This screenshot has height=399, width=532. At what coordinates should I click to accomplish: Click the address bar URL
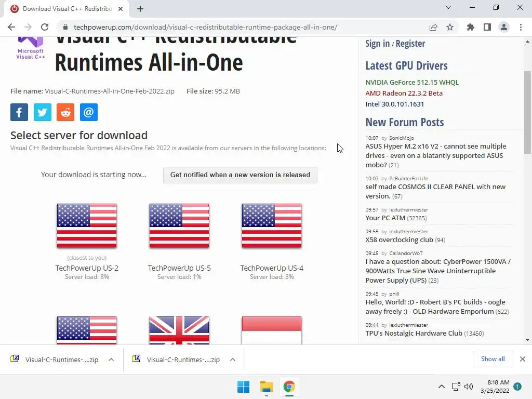point(205,27)
